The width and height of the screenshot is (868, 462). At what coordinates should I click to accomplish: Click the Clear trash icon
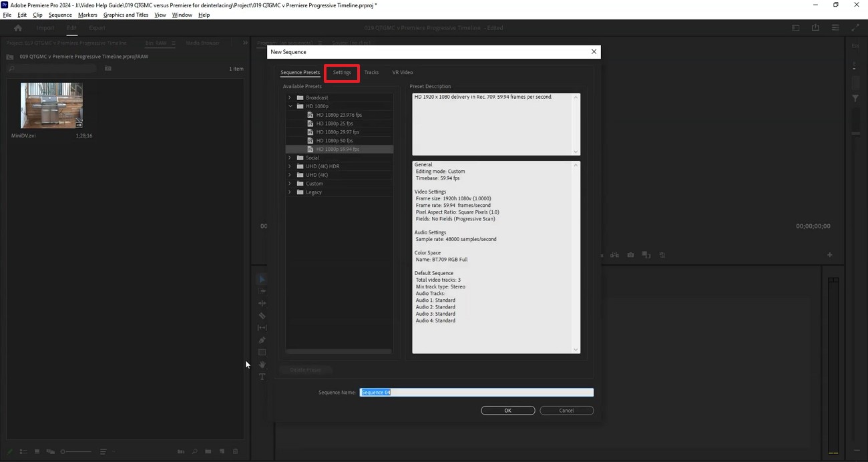(x=235, y=452)
